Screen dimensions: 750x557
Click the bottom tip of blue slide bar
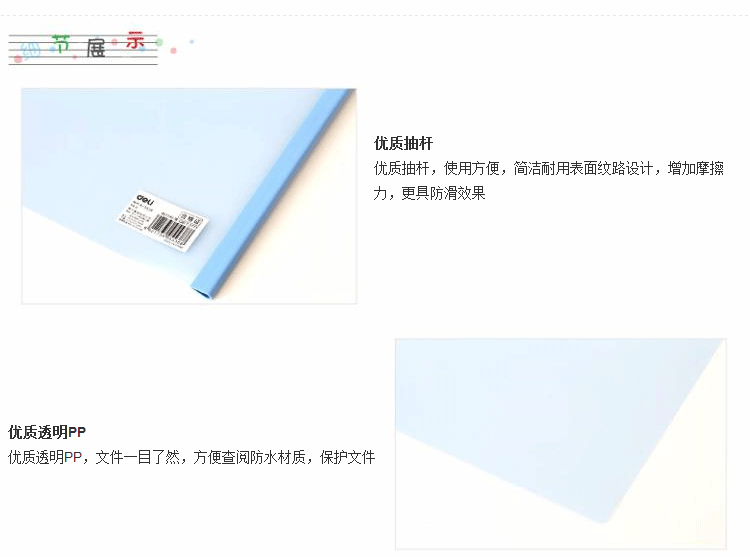(x=203, y=290)
